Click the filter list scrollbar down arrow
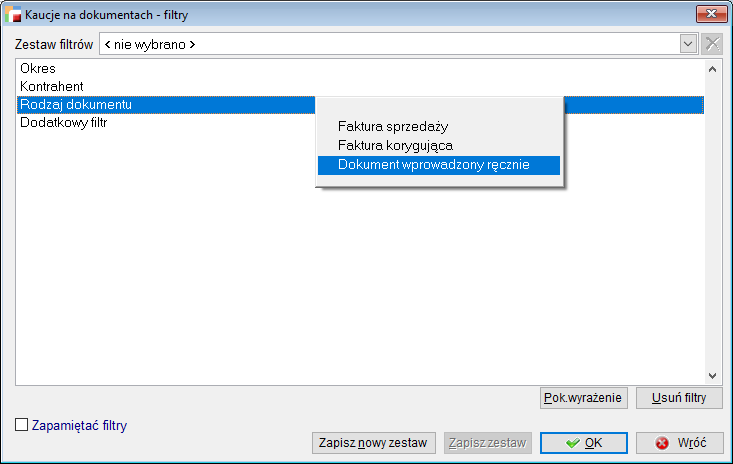Screen dimensions: 733x464 [712, 376]
